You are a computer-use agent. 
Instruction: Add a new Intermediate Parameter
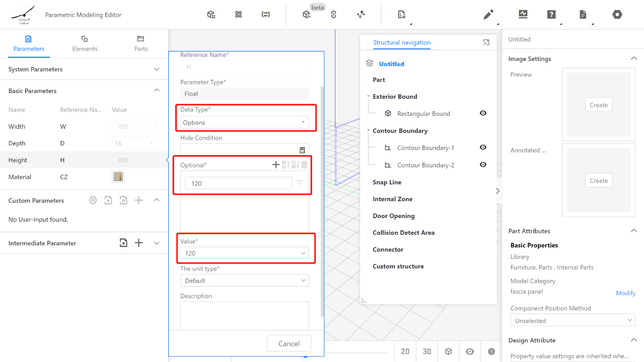tap(139, 243)
